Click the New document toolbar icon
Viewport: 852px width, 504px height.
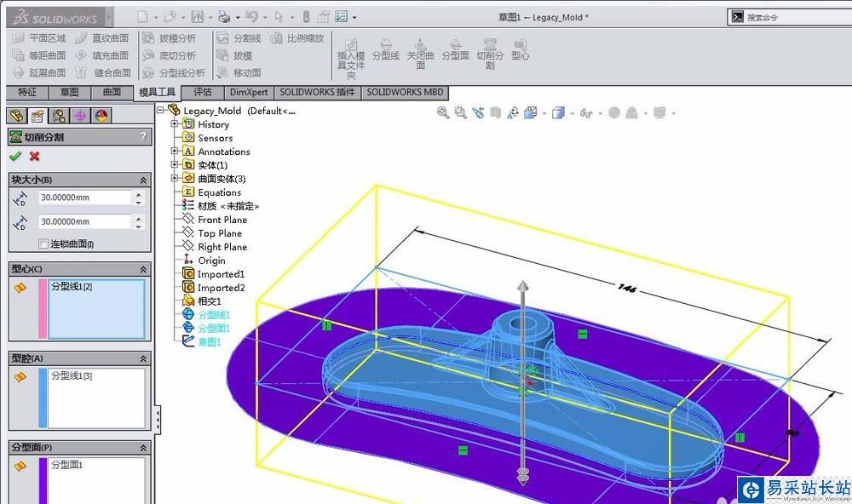point(142,17)
